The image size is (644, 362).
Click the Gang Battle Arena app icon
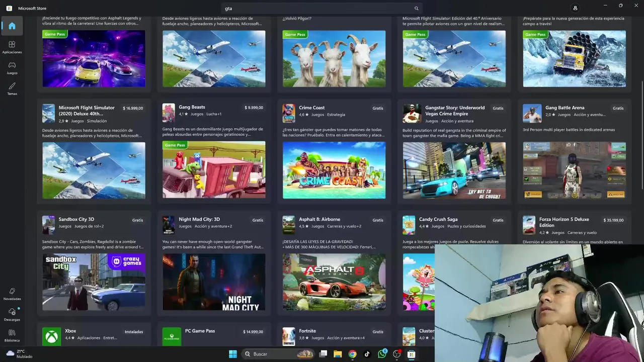click(532, 113)
